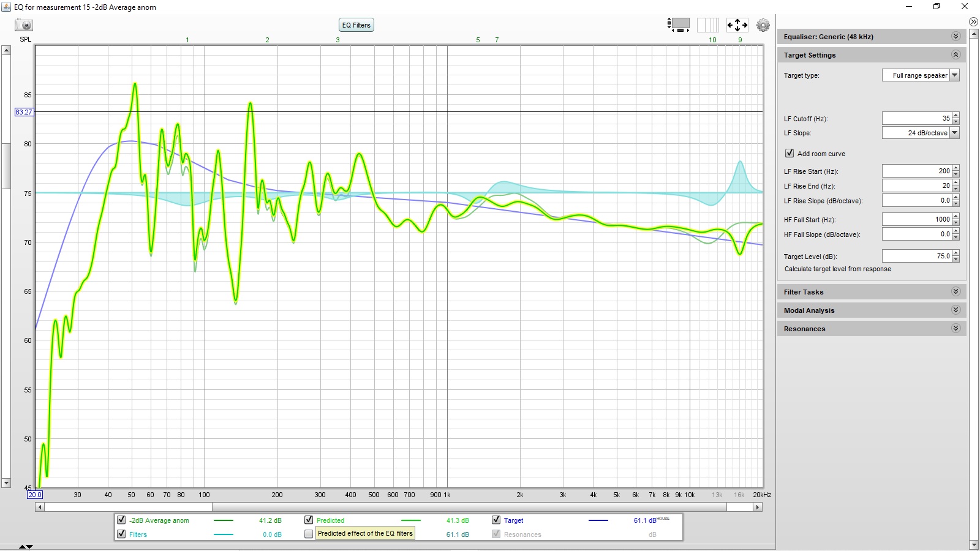
Task: Click side panel scrollbar down arrow
Action: (974, 545)
